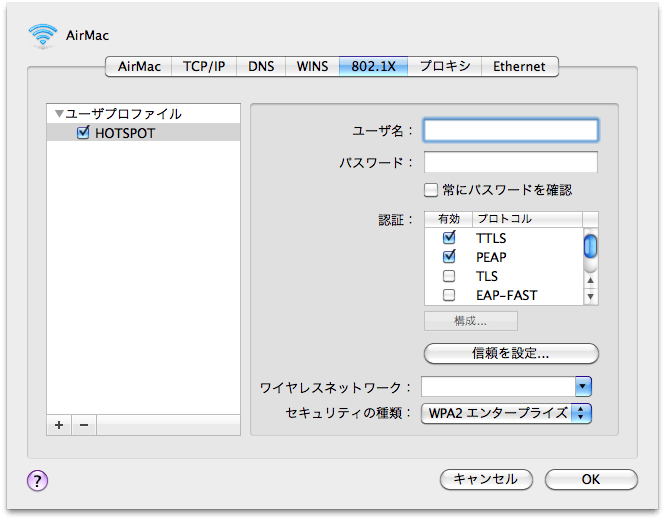Collapse the ユーザプロファイル disclosure triangle
The width and height of the screenshot is (665, 520).
(x=59, y=114)
